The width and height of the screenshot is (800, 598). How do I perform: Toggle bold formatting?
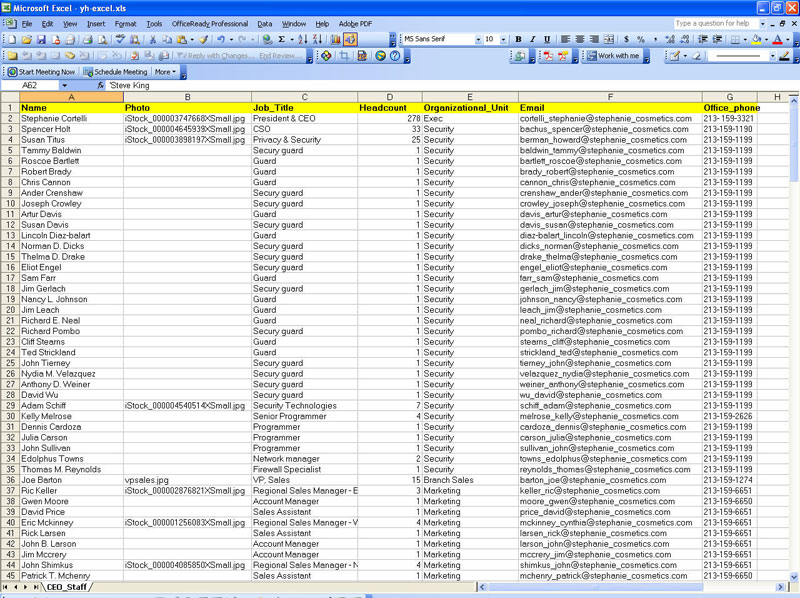[518, 39]
